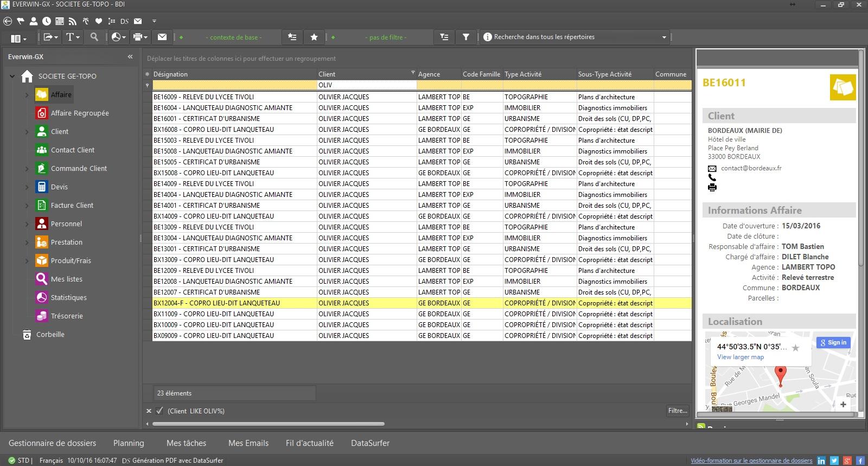868x466 pixels.
Task: Click the LinkedIn icon in status bar
Action: click(821, 461)
